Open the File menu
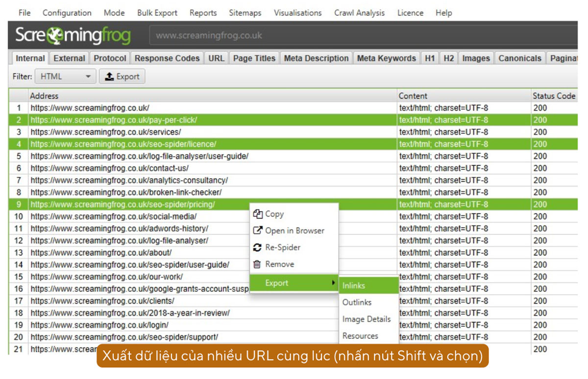Viewport: 588px width, 379px height. (x=24, y=13)
